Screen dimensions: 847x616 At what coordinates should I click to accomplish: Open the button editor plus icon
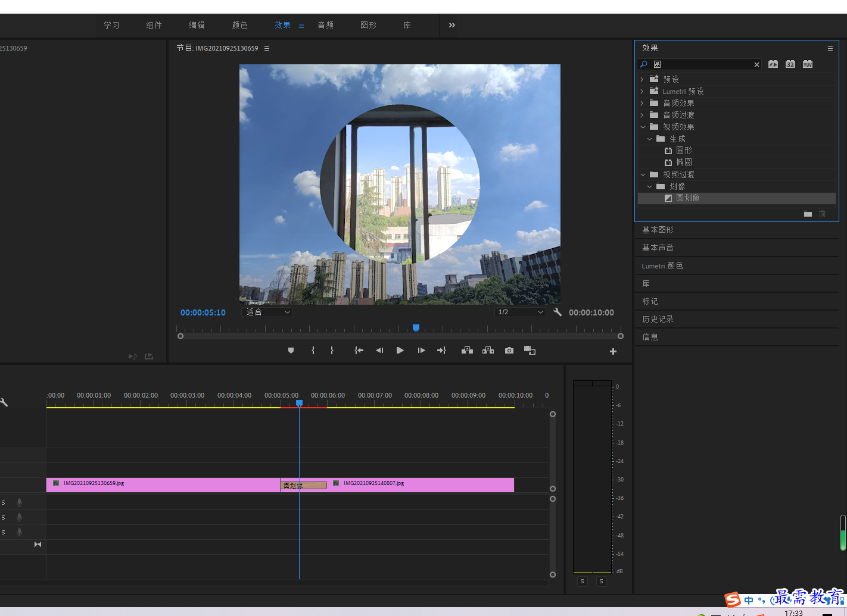pyautogui.click(x=613, y=352)
